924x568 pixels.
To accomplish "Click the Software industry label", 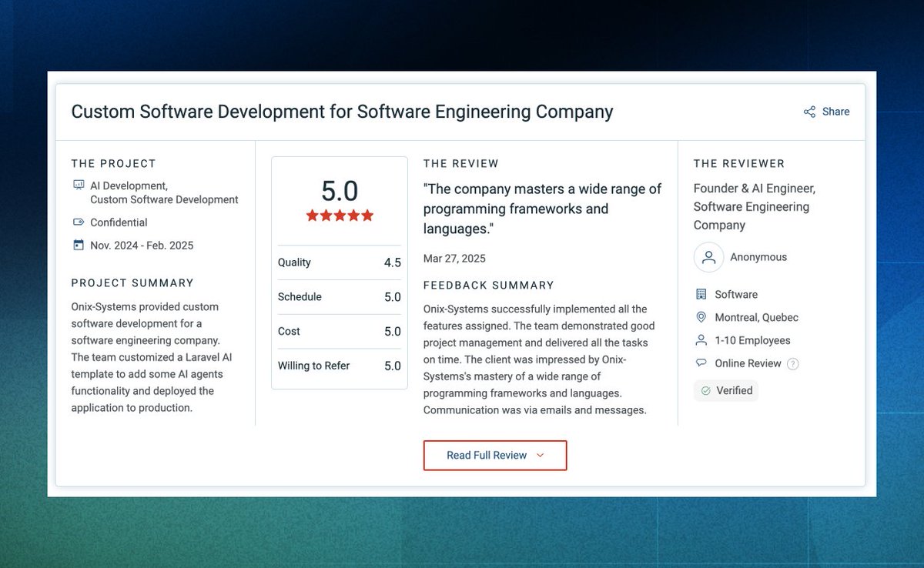I will point(736,294).
